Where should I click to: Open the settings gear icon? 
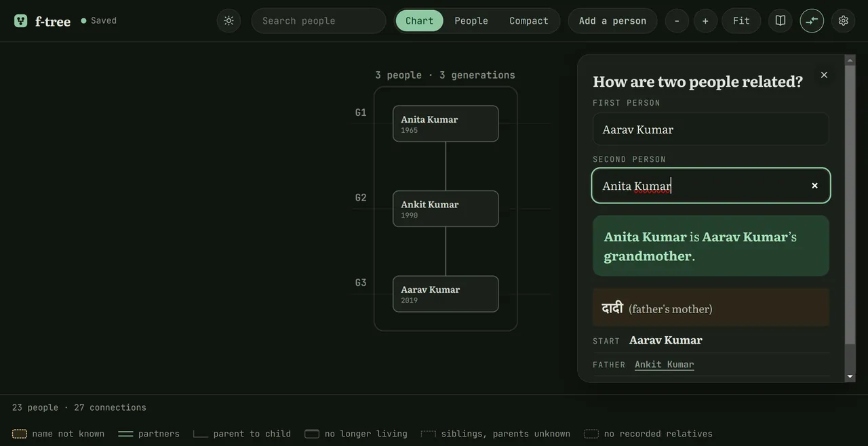click(x=844, y=20)
